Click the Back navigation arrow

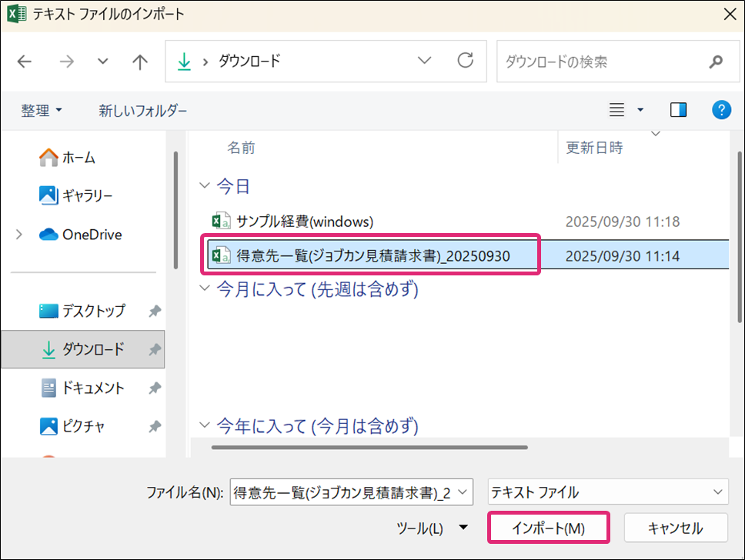25,62
